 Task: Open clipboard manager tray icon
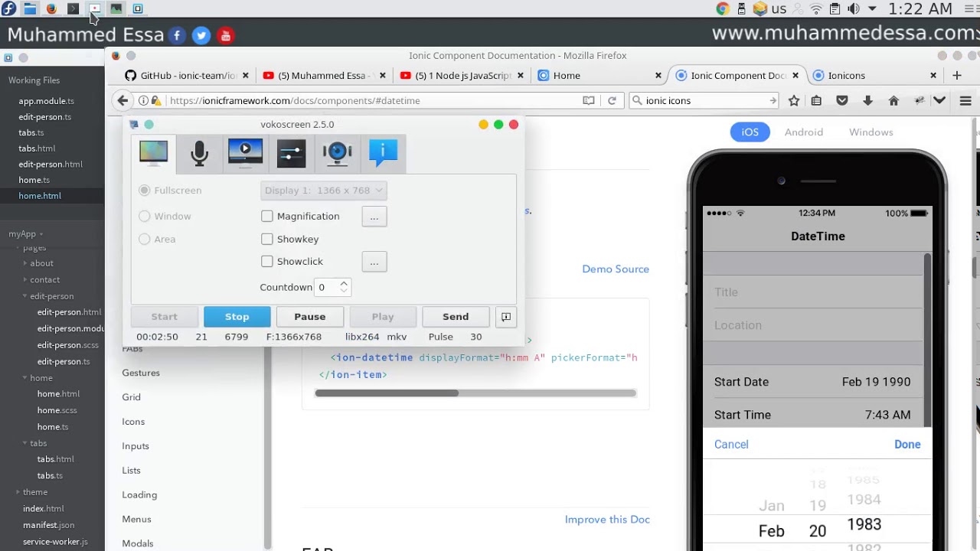[x=835, y=8]
